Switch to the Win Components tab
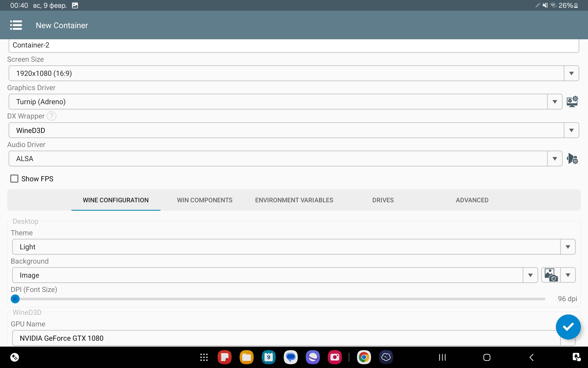The image size is (588, 368). (x=205, y=200)
